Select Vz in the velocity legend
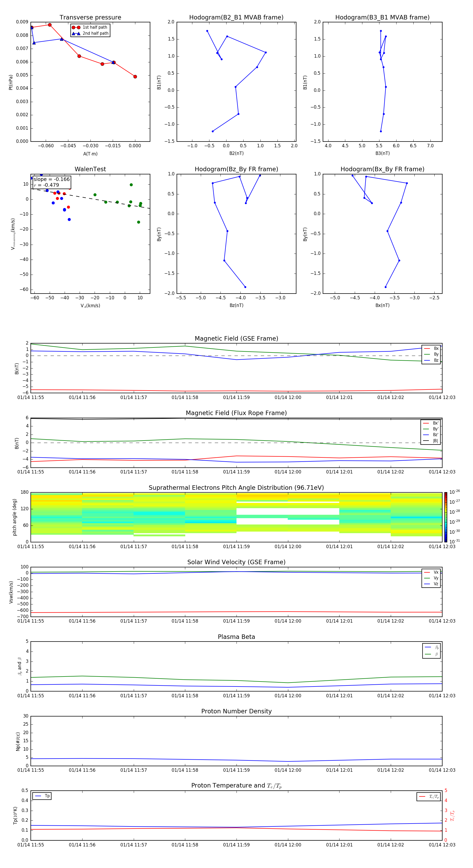The height and width of the screenshot is (868, 473). pos(431,584)
